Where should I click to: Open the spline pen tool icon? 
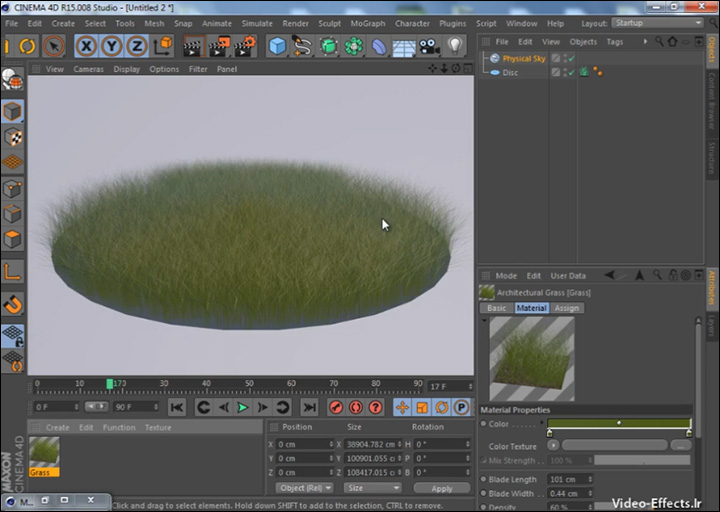coord(302,46)
